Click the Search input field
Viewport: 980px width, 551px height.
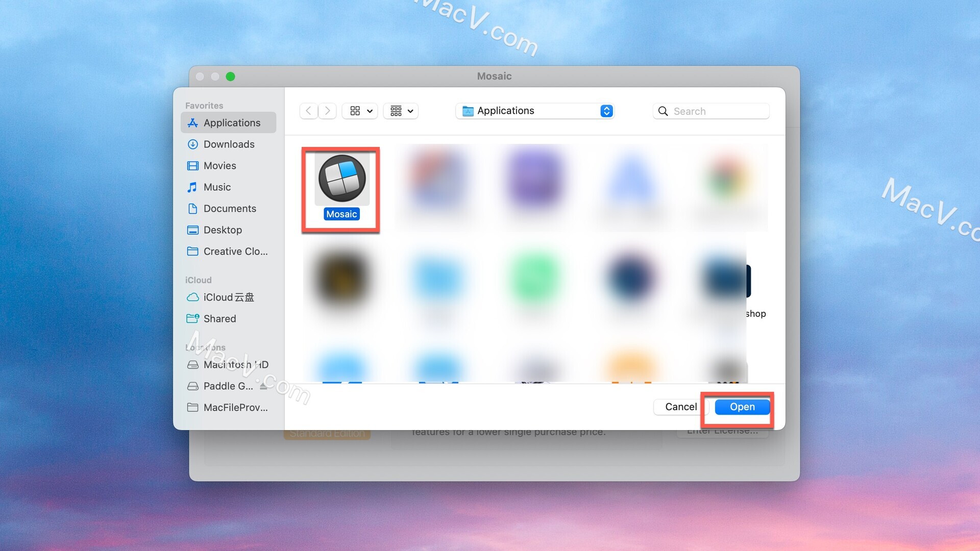(716, 110)
